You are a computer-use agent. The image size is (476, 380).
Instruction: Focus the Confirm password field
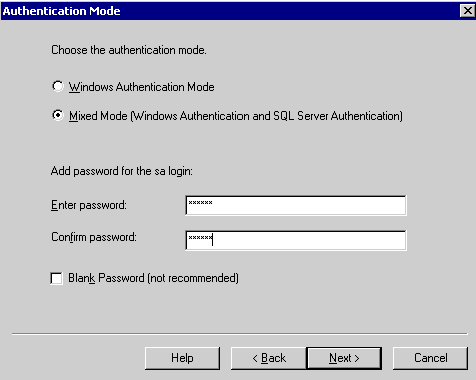(296, 240)
